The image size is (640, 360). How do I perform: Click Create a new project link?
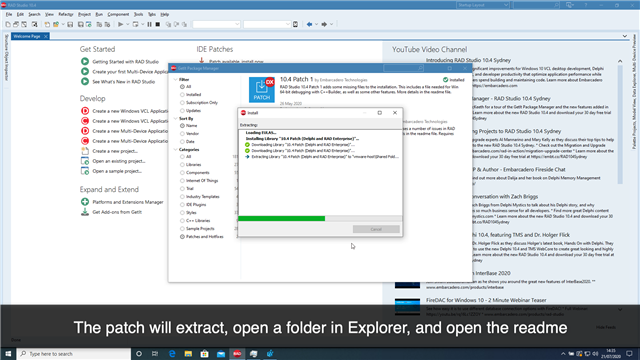(115, 151)
